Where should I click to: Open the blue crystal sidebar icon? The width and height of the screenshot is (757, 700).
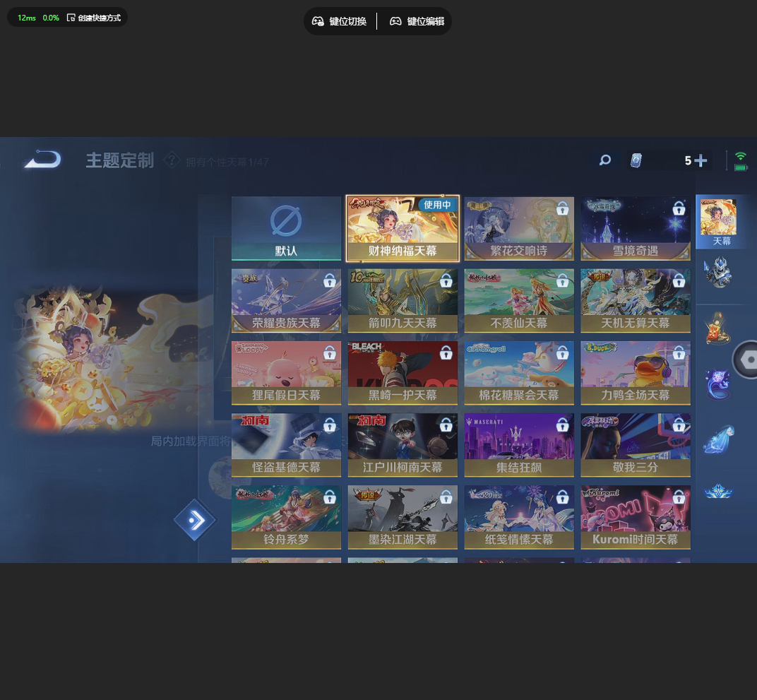click(x=718, y=439)
